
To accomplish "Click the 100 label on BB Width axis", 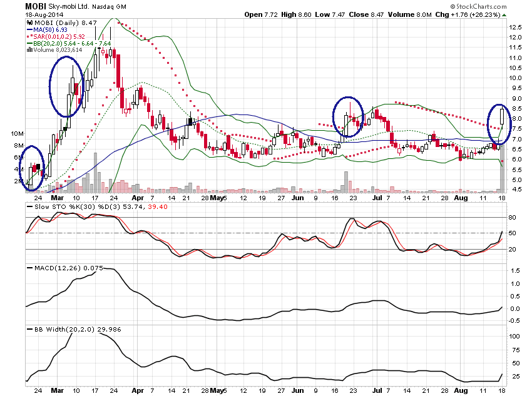I will point(514,337).
